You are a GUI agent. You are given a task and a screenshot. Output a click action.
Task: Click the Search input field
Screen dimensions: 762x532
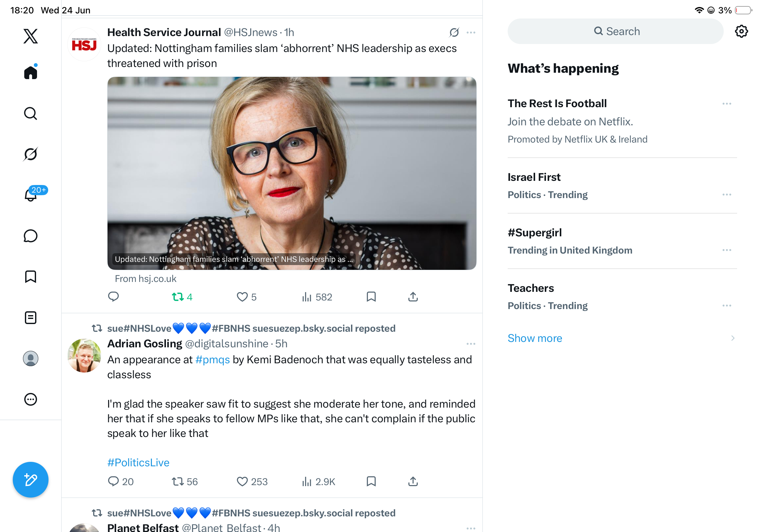pos(615,31)
